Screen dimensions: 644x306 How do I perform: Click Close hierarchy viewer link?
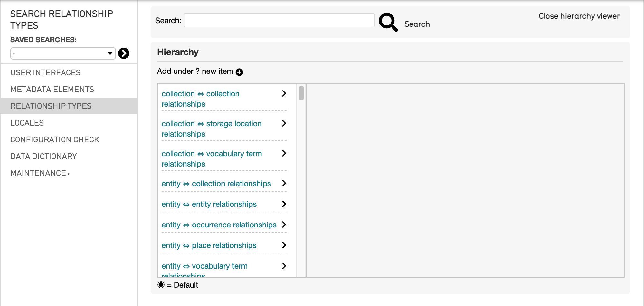point(579,16)
